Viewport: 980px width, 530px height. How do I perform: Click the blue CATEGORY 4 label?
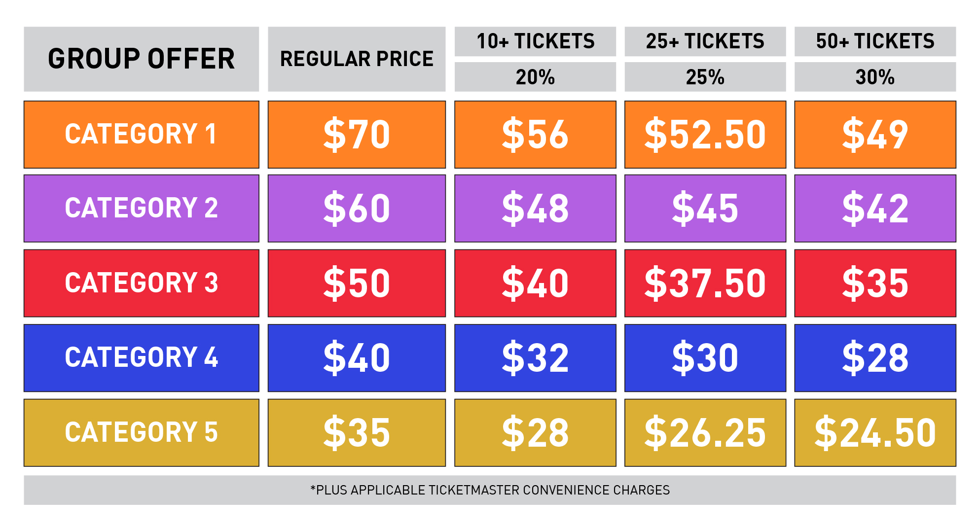[141, 358]
